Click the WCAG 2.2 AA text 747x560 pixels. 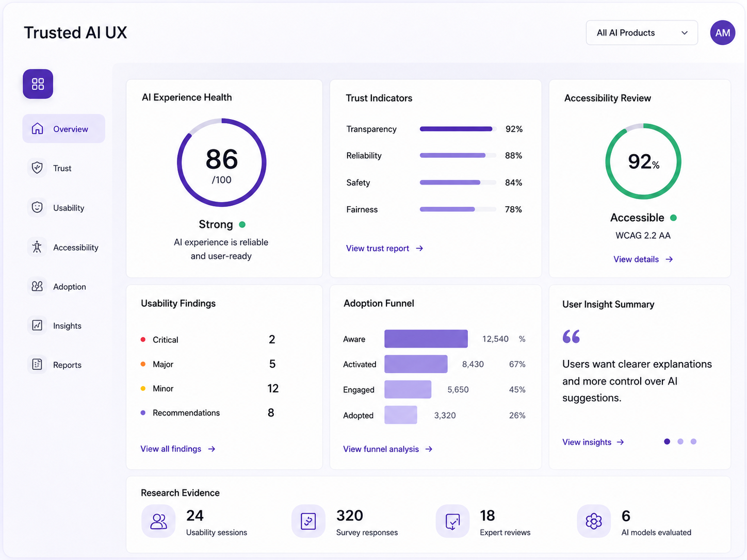(x=643, y=236)
